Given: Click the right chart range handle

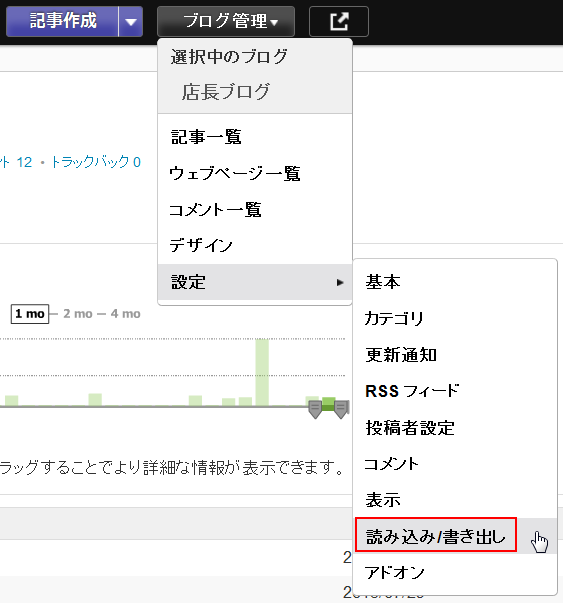Looking at the screenshot, I should pyautogui.click(x=341, y=409).
